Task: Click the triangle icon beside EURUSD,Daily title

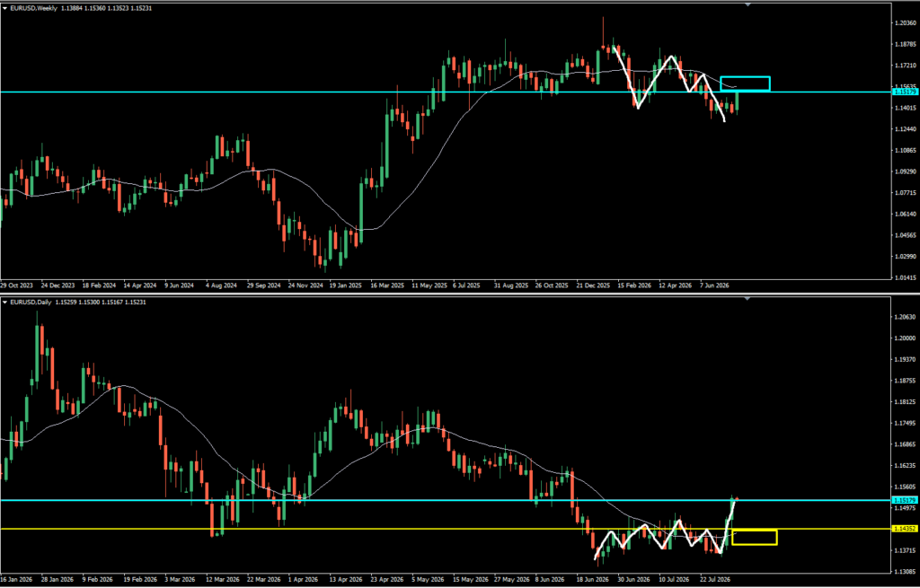Action: point(5,302)
